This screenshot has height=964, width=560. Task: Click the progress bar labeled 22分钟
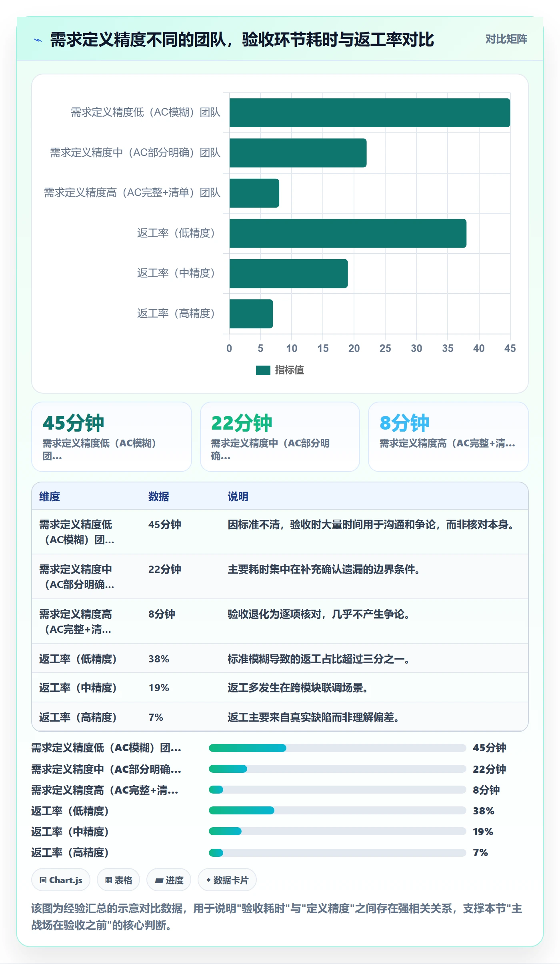338,769
